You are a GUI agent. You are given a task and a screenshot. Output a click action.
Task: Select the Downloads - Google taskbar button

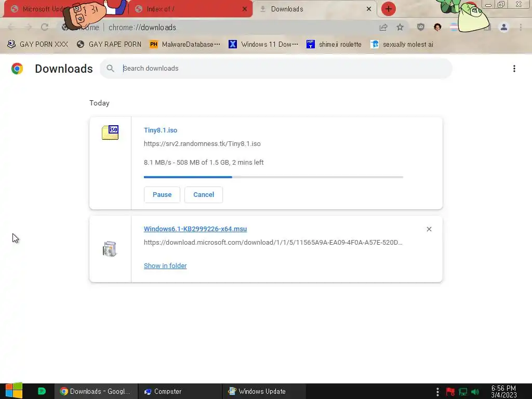[x=96, y=391]
